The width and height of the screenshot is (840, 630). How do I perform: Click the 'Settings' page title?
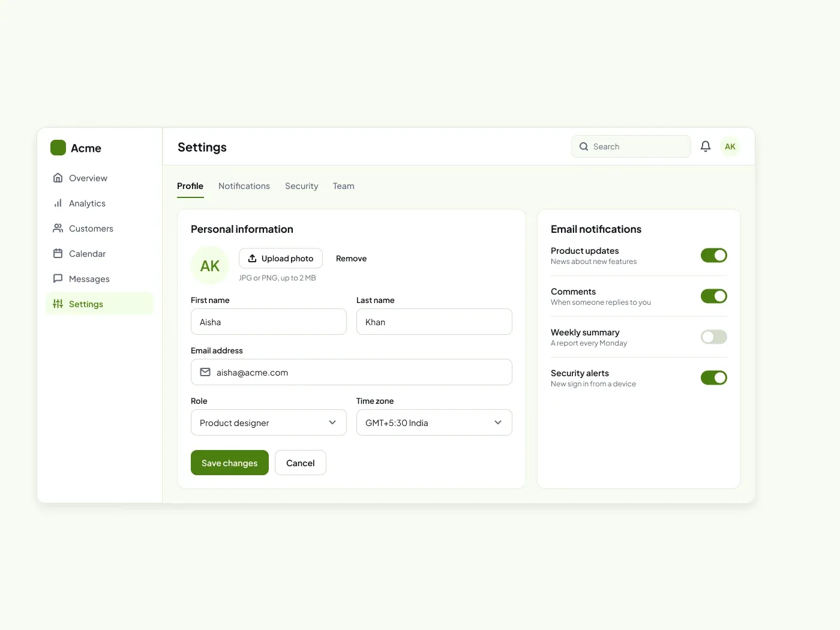coord(202,147)
